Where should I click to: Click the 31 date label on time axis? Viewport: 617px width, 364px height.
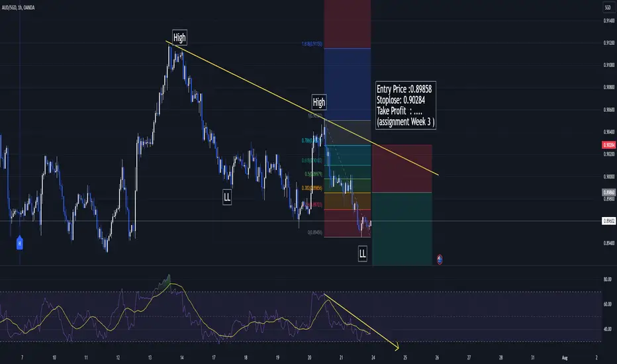[x=532, y=357]
